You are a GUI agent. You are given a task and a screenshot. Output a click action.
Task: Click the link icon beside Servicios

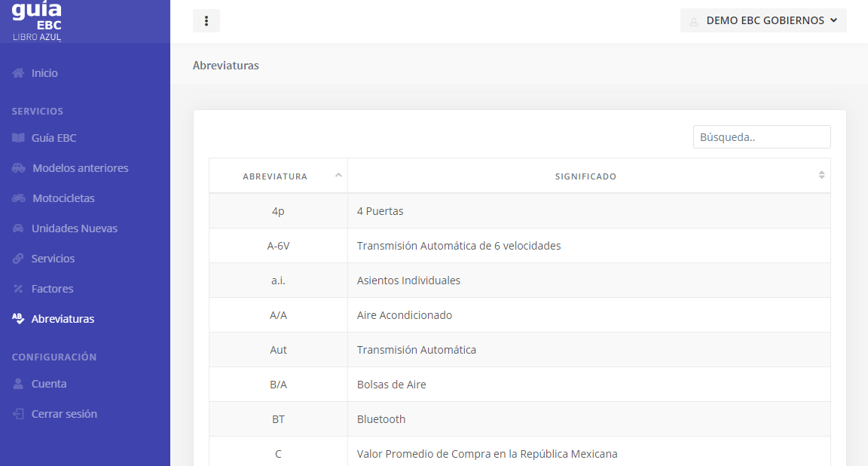click(19, 259)
